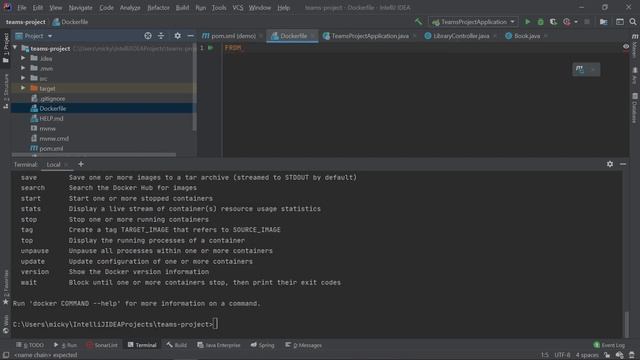Viewport: 640px width, 360px height.
Task: Click the Search Everywhere magnifier icon
Action: (633, 22)
